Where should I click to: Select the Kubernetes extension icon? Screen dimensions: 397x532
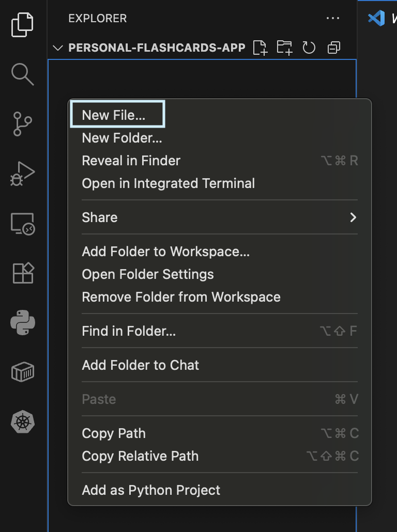pyautogui.click(x=22, y=422)
